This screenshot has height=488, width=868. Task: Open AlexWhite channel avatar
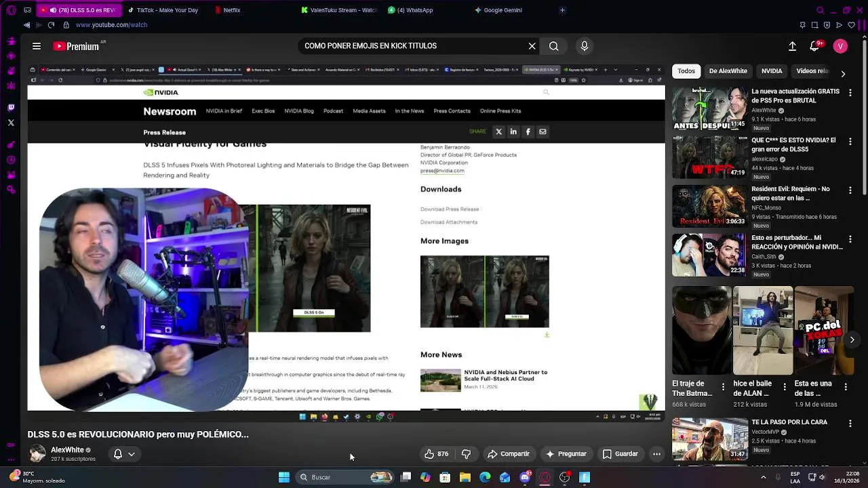point(37,453)
